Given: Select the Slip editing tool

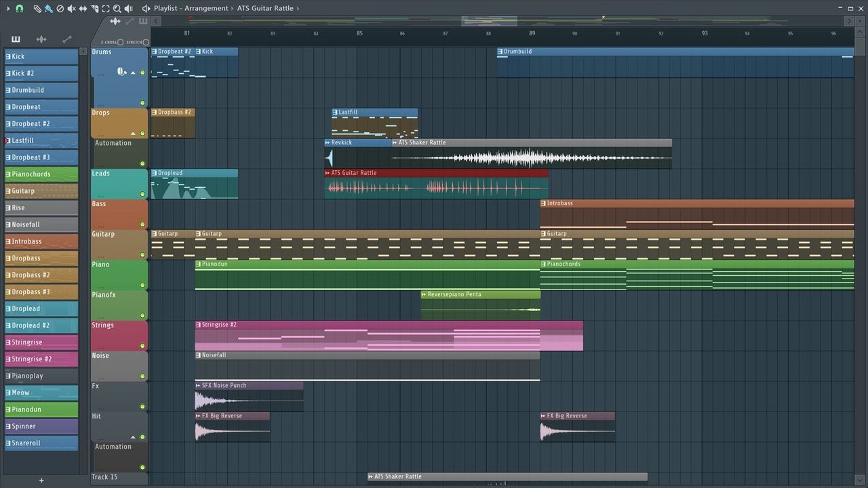Looking at the screenshot, I should click(83, 8).
